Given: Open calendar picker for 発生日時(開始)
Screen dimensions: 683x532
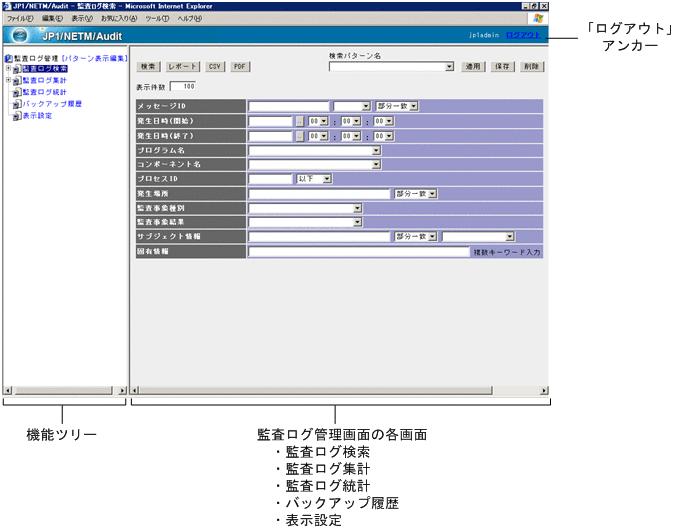Looking at the screenshot, I should pos(299,121).
